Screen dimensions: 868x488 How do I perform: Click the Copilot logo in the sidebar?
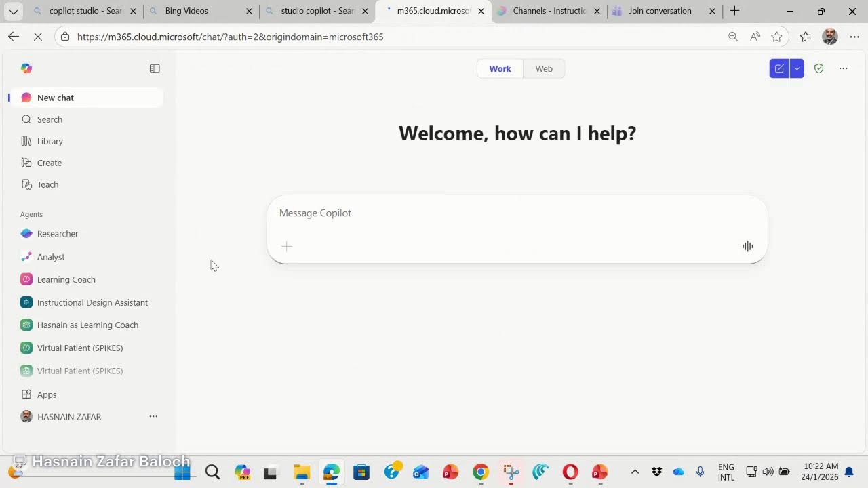pos(26,68)
